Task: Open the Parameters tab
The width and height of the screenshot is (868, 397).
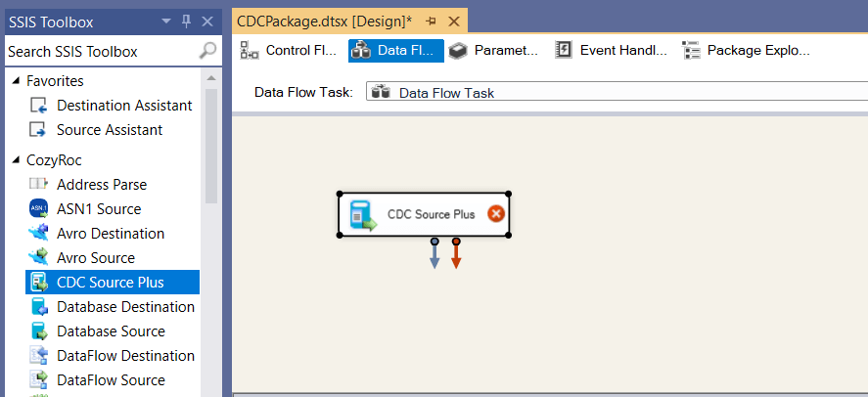Action: 494,50
